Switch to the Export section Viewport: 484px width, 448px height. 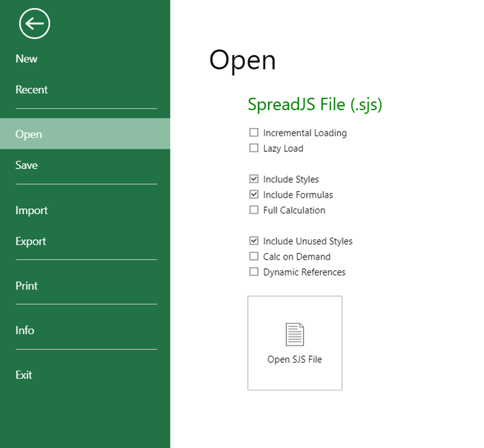31,241
